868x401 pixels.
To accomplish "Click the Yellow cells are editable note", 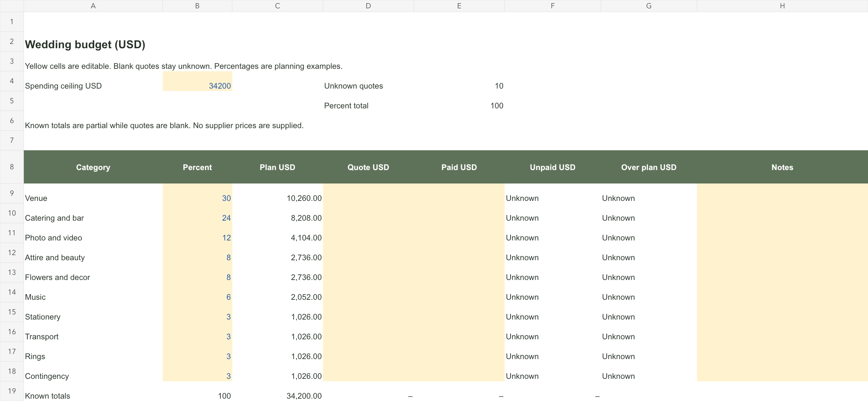I will [184, 66].
